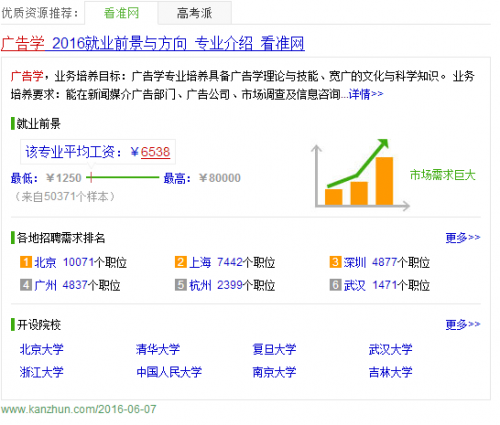Open the 北京大学 link
This screenshot has height=425, width=500.
(x=41, y=349)
